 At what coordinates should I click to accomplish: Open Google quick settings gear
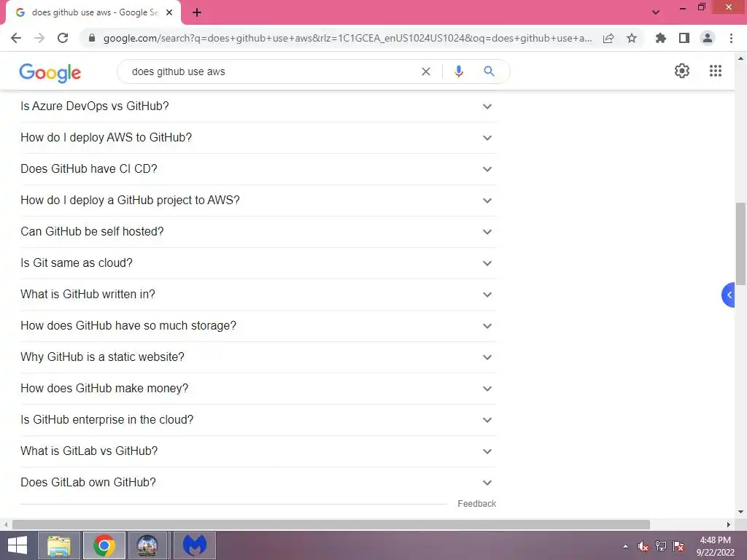pyautogui.click(x=682, y=71)
